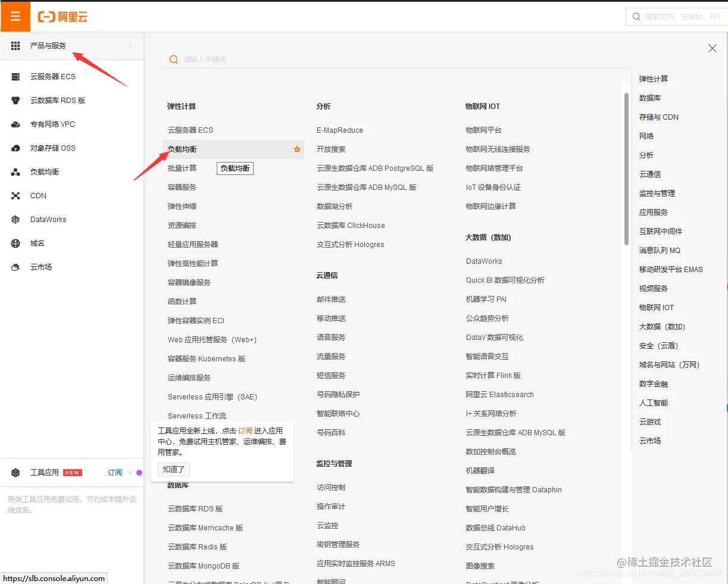
Task: Close the products panel with X
Action: pyautogui.click(x=712, y=48)
